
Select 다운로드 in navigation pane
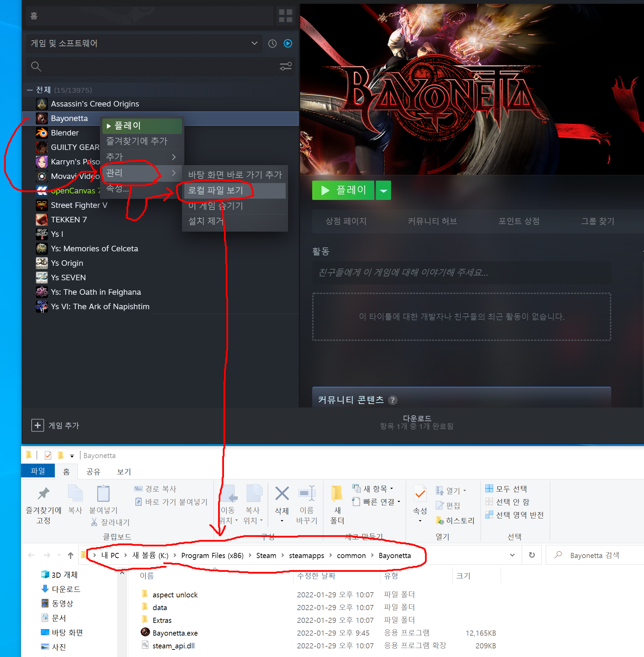pyautogui.click(x=65, y=589)
